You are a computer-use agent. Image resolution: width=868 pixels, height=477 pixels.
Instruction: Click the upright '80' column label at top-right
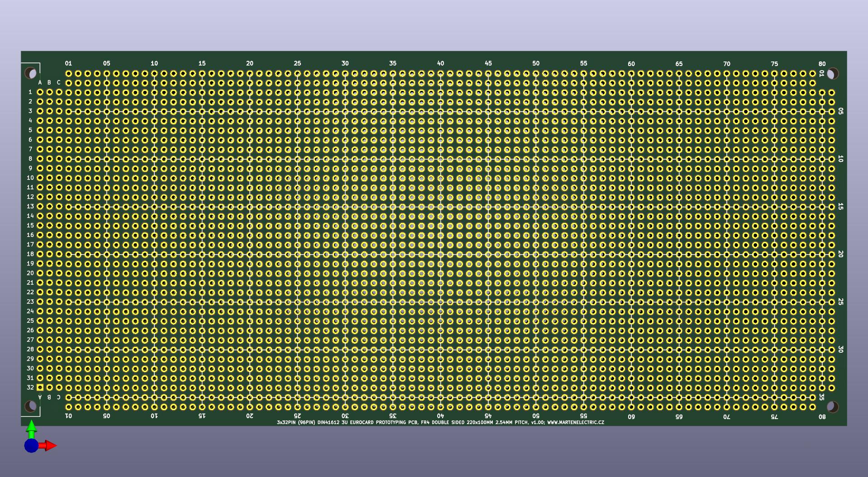[x=822, y=64]
